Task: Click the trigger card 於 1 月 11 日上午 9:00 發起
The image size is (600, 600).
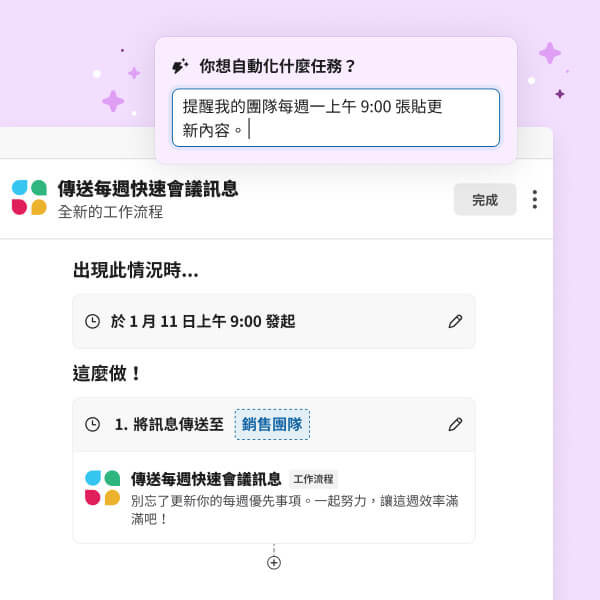Action: pos(274,321)
